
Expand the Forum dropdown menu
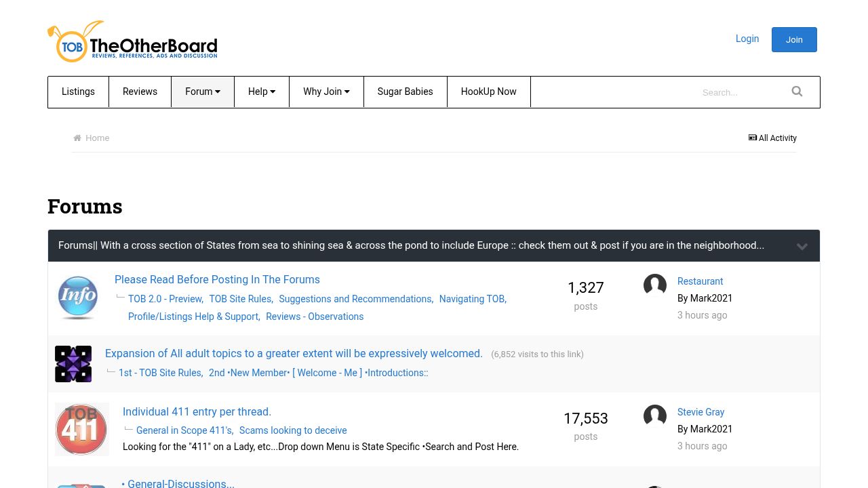point(203,91)
